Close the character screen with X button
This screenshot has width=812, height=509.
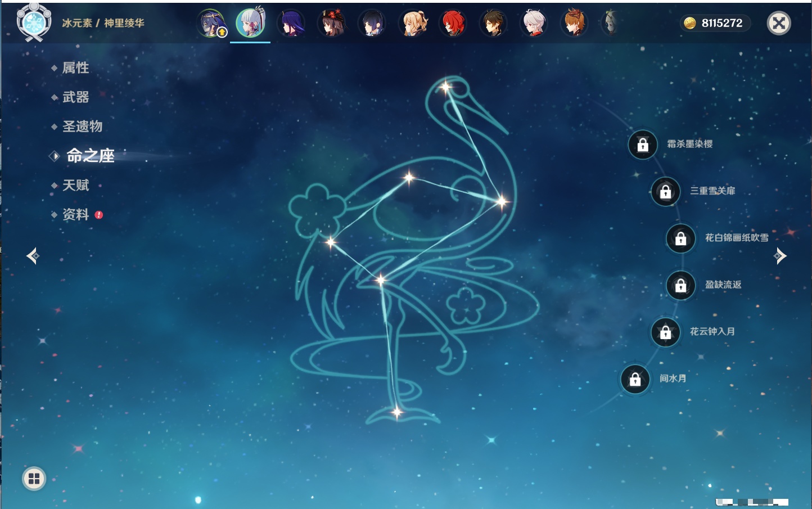[x=779, y=23]
